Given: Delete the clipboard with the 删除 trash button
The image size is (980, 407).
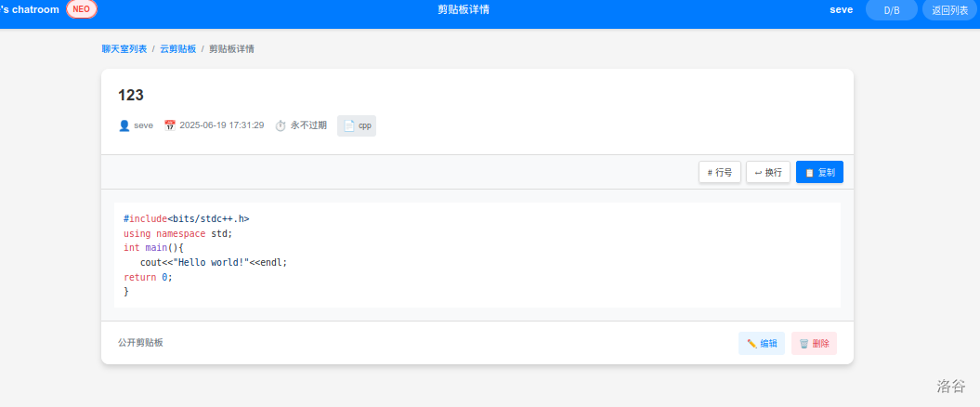Looking at the screenshot, I should point(814,343).
